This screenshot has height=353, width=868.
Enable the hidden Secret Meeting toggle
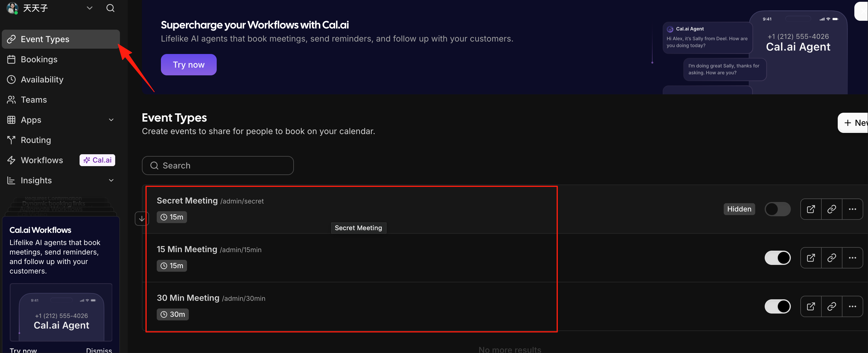pyautogui.click(x=777, y=209)
